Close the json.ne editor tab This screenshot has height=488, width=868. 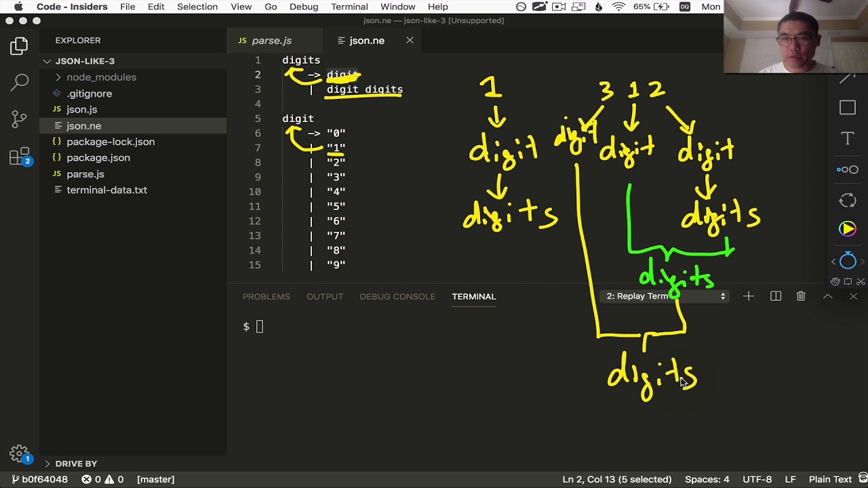pyautogui.click(x=410, y=41)
